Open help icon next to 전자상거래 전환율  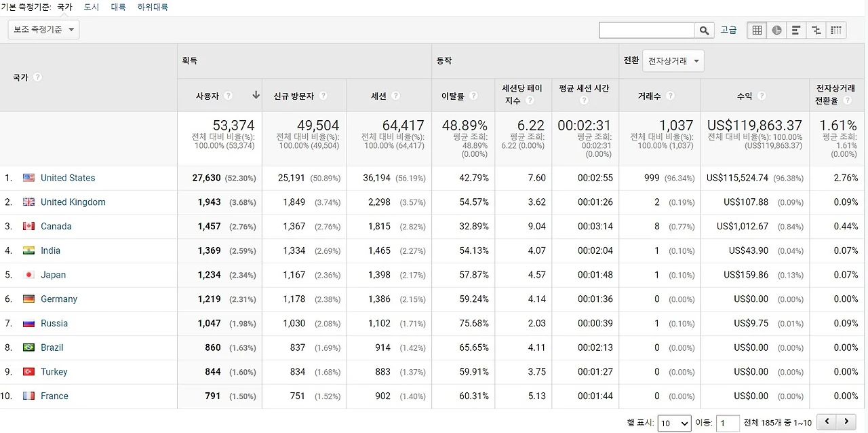848,100
